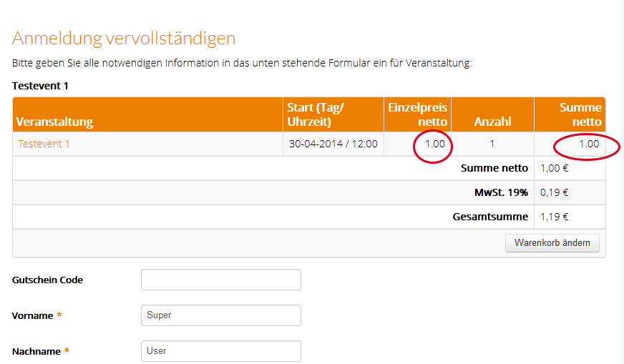This screenshot has width=624, height=364.
Task: Select the quantity 1 in the Anzahl column
Action: [492, 144]
